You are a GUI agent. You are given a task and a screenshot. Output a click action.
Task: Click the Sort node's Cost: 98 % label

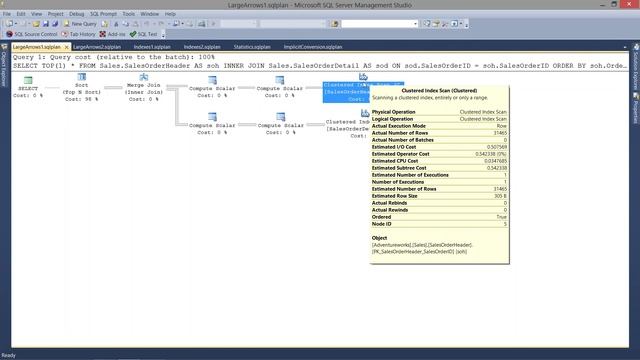coord(82,99)
